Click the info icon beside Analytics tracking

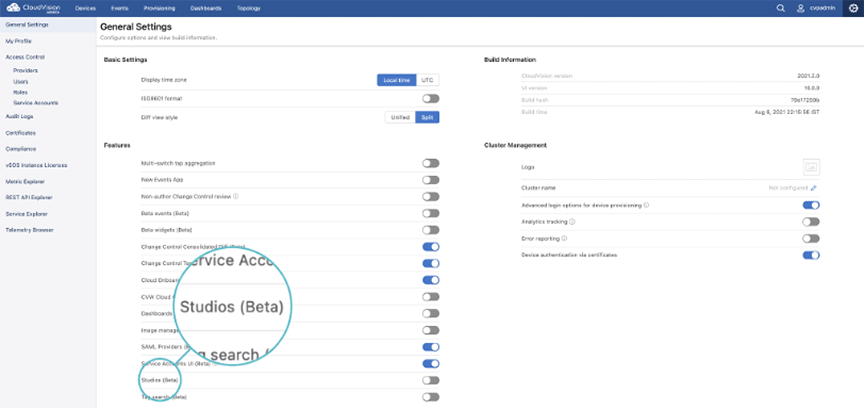coord(573,222)
